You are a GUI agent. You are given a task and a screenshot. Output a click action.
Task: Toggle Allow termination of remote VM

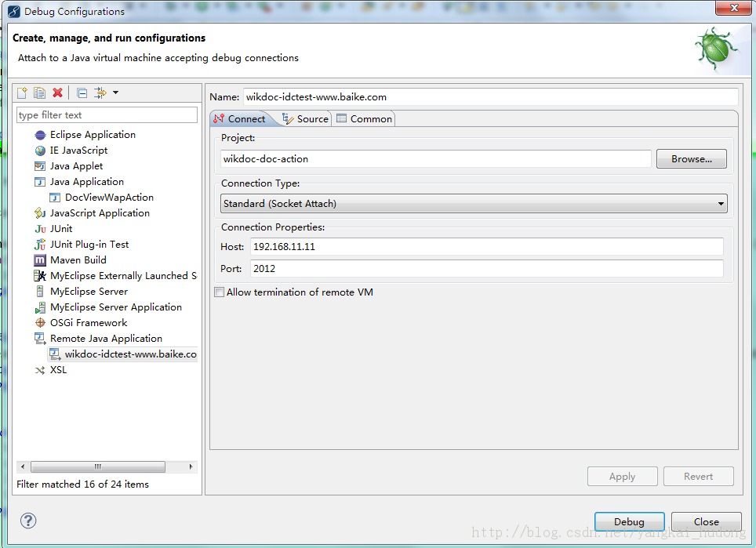(220, 292)
